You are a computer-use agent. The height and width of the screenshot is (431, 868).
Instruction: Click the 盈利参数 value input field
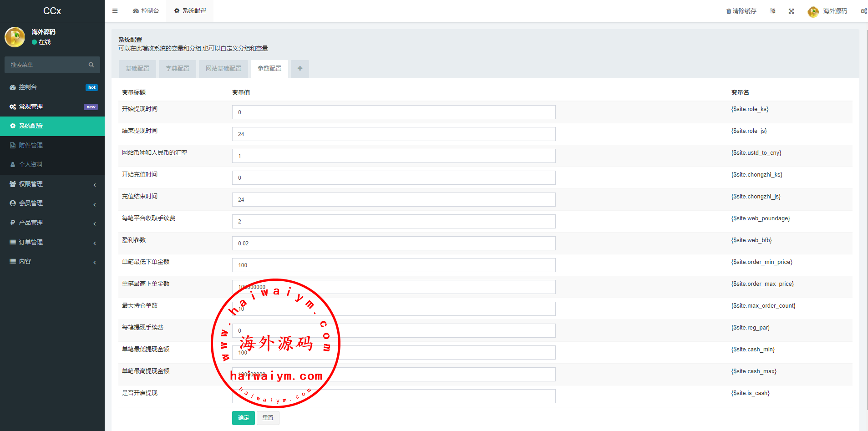[x=393, y=243]
